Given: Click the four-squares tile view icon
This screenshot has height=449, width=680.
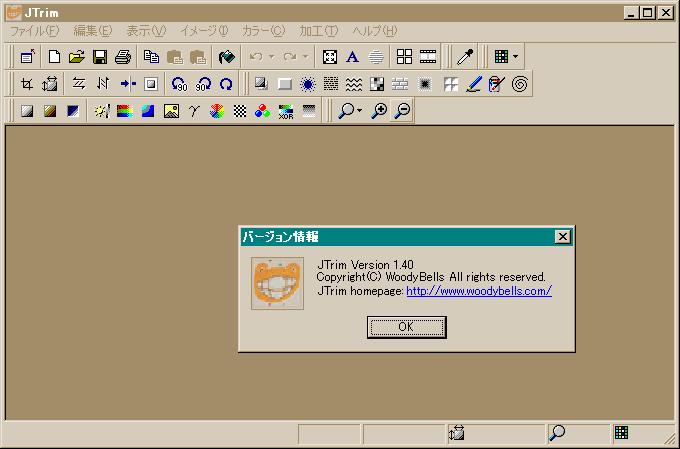Looking at the screenshot, I should [x=404, y=56].
